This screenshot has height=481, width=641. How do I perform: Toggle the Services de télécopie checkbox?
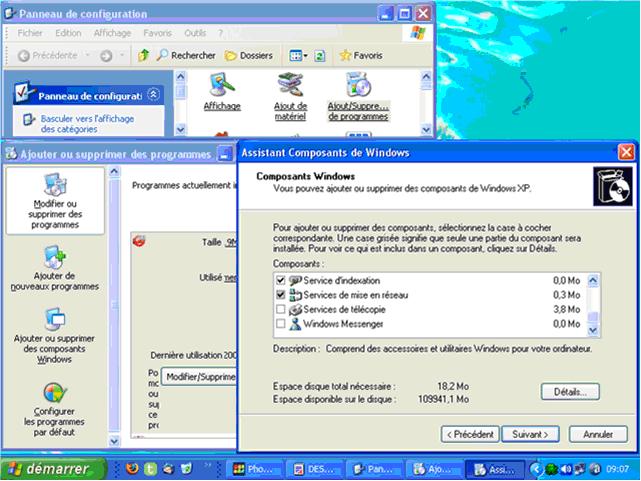pos(280,309)
